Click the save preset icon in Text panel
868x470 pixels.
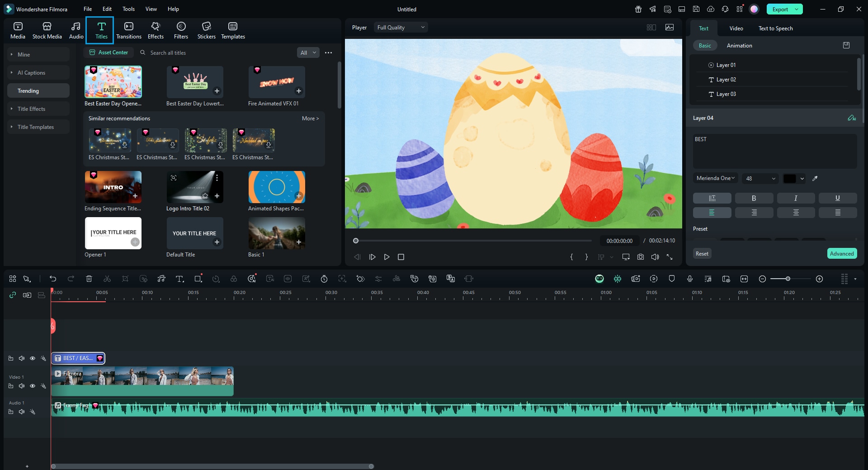(x=846, y=45)
